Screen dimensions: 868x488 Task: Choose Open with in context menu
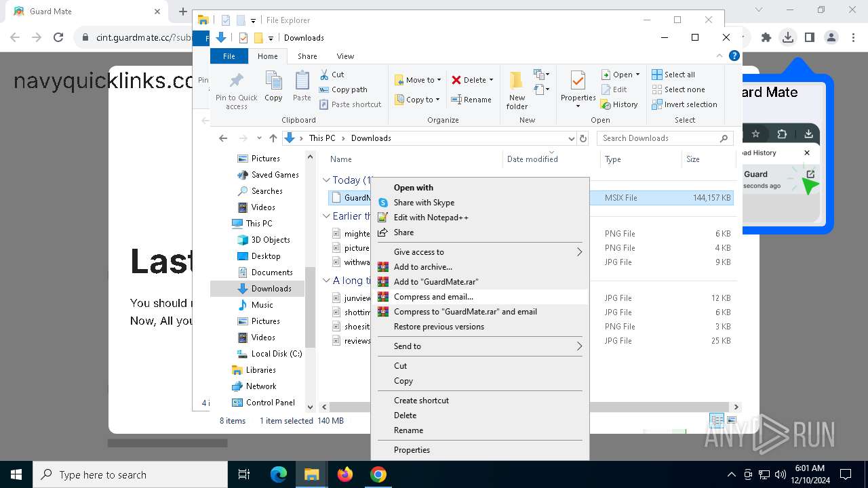click(x=480, y=188)
